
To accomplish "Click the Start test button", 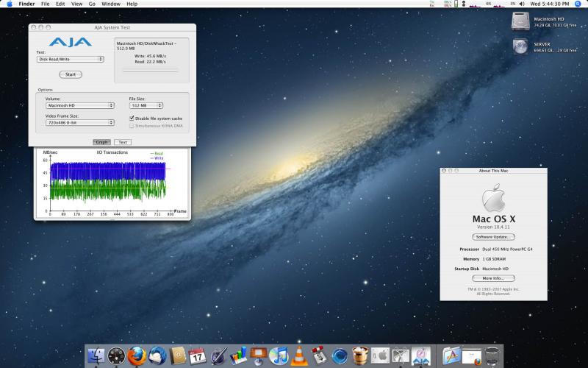I will 71,74.
